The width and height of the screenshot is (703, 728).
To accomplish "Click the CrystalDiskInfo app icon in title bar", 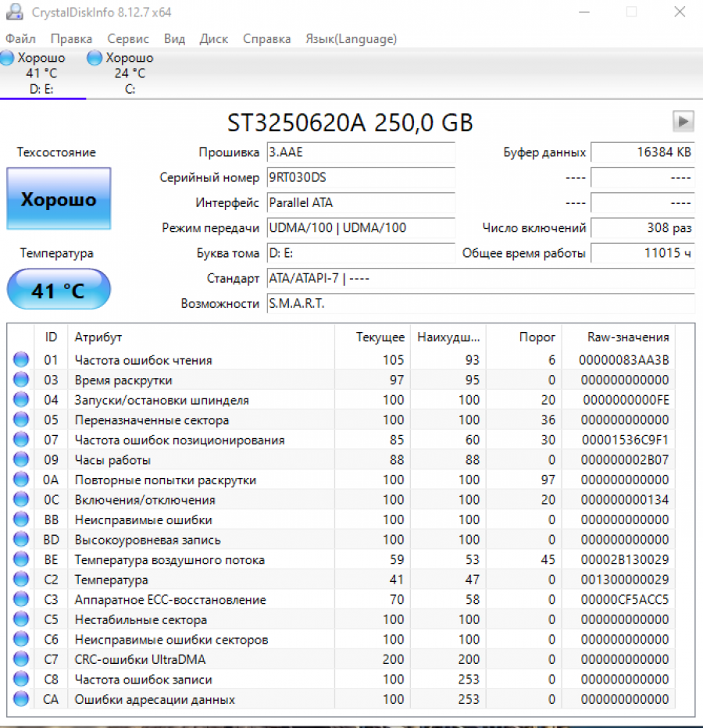I will [x=13, y=12].
